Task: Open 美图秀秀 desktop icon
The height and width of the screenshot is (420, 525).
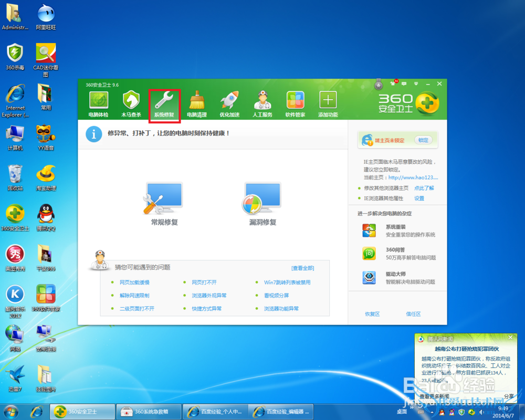Action: [15, 258]
